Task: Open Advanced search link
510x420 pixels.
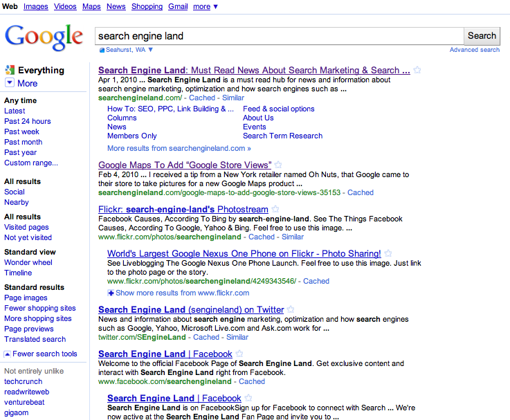Action: pos(475,50)
